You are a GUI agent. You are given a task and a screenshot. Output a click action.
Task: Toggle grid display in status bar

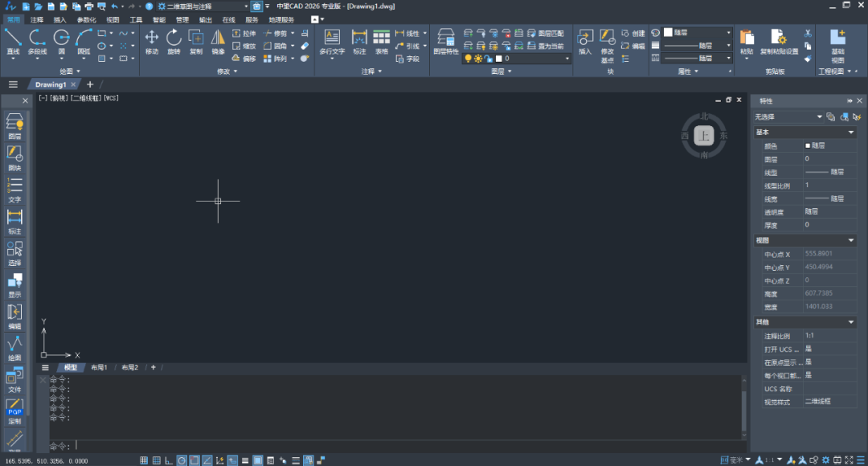144,460
